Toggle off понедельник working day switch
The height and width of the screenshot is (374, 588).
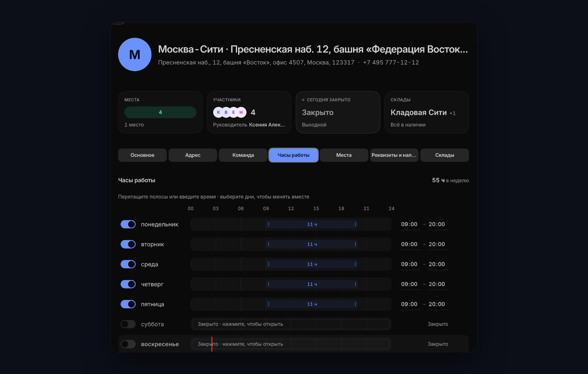click(128, 224)
